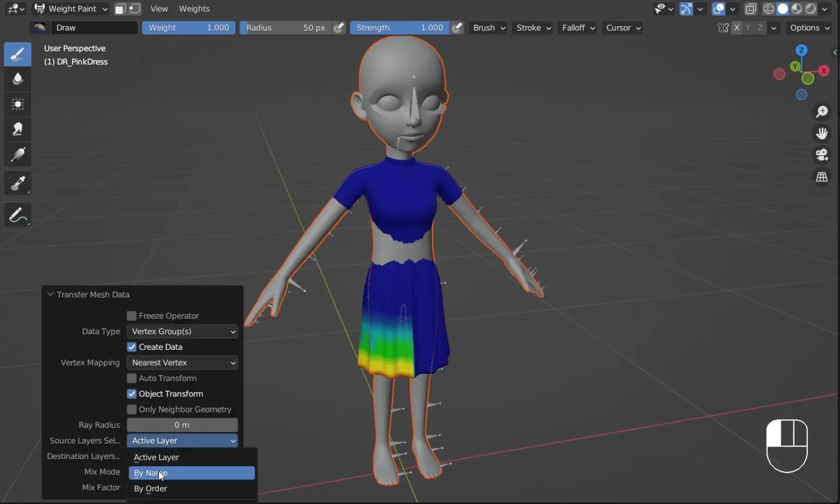Click the red X axis gizmo handle
This screenshot has width=840, height=504.
(x=824, y=71)
